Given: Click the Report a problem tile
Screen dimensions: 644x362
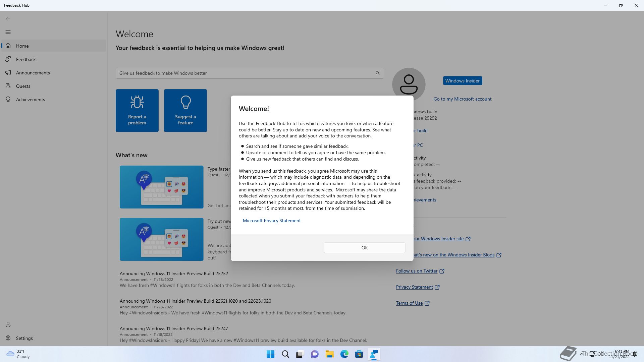Looking at the screenshot, I should [137, 111].
